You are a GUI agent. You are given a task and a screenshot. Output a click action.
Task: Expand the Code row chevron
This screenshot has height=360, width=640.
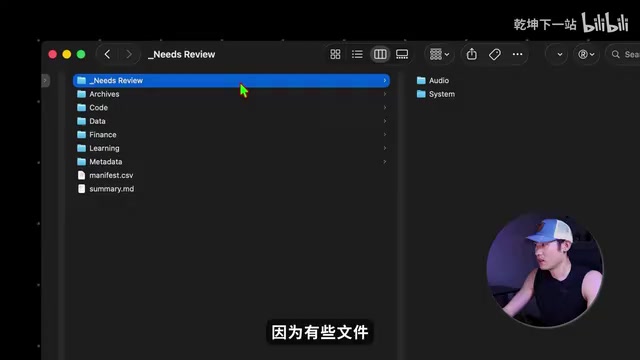click(x=384, y=107)
